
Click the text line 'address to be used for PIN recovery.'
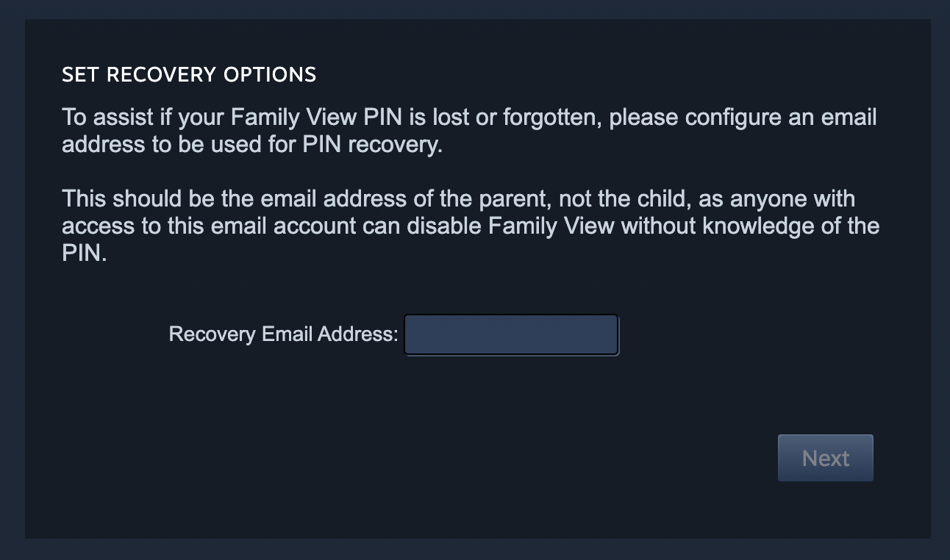pos(252,144)
